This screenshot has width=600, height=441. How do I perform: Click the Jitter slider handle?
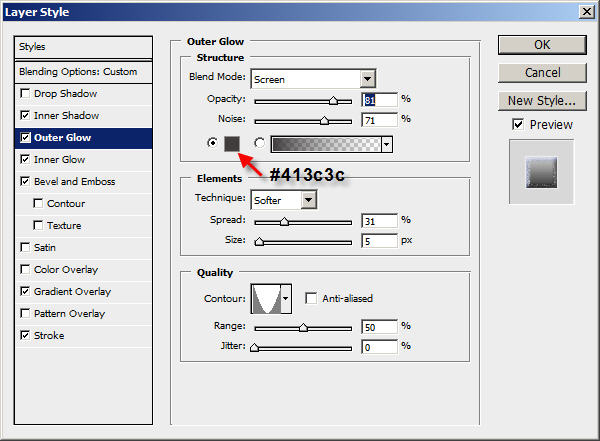click(254, 348)
